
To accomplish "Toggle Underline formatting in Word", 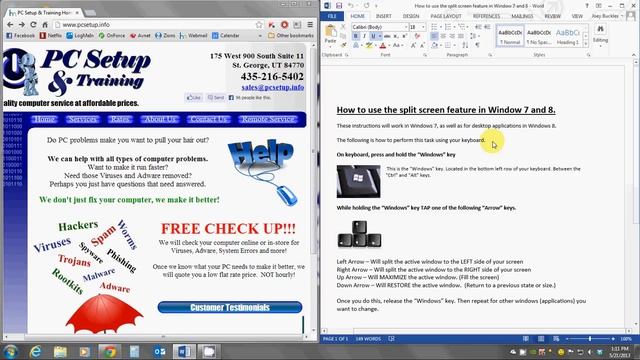I will click(373, 36).
